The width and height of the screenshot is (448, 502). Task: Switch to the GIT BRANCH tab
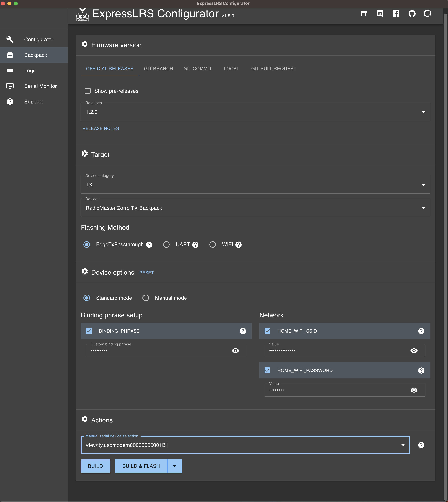click(158, 68)
